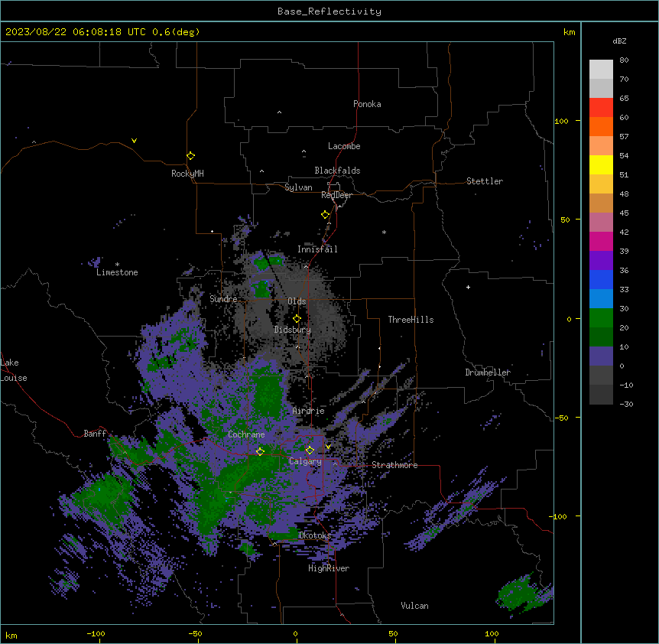Click the Base_Reflectivity title

(329, 11)
